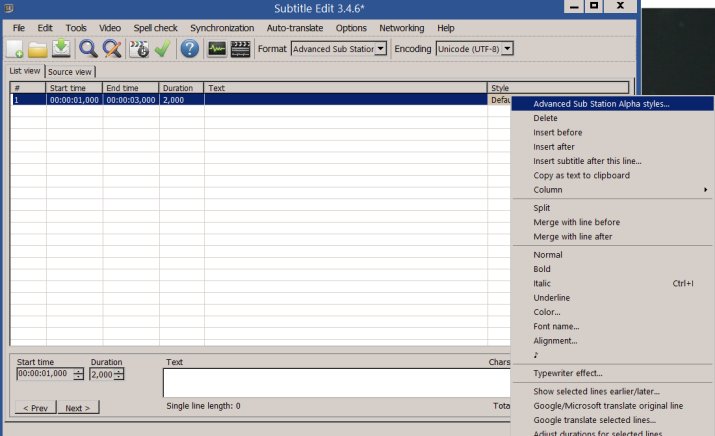The width and height of the screenshot is (715, 436).
Task: Click the Duration column header
Action: [182, 88]
